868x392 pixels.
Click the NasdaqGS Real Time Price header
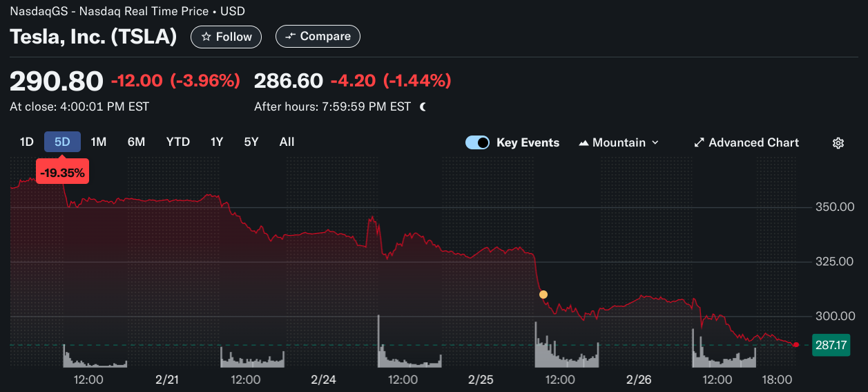pyautogui.click(x=127, y=11)
